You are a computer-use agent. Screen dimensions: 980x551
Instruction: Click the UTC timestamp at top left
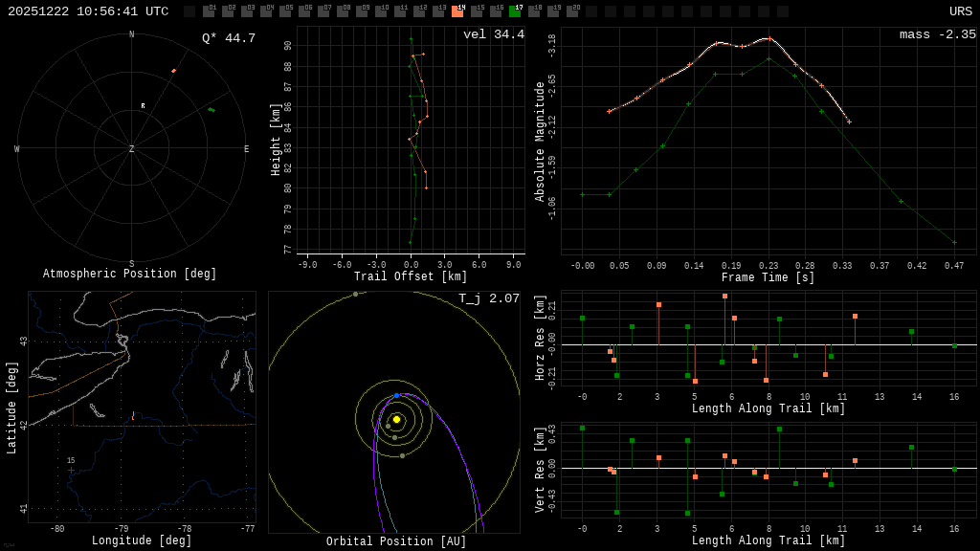click(88, 11)
